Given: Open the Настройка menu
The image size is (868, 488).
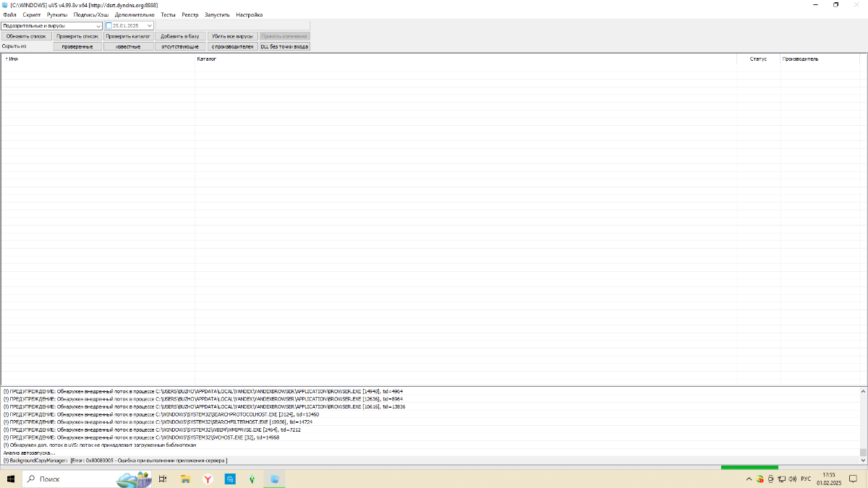Looking at the screenshot, I should click(250, 14).
